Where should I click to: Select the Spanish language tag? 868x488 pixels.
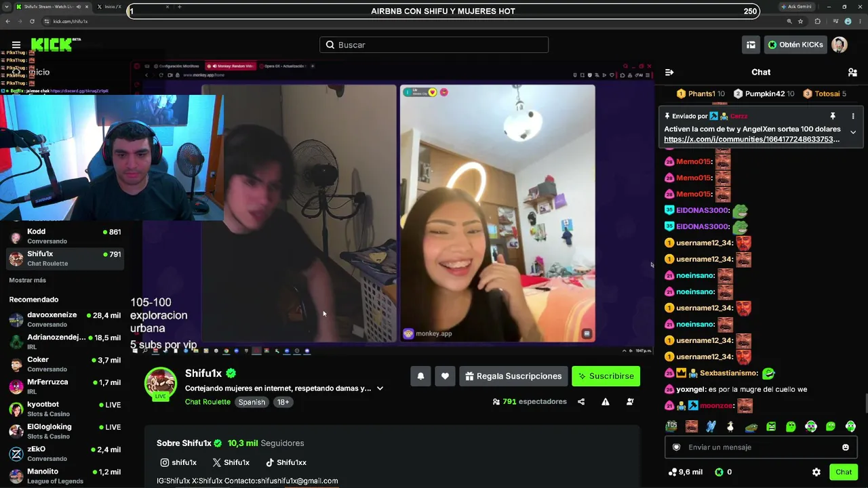[252, 402]
